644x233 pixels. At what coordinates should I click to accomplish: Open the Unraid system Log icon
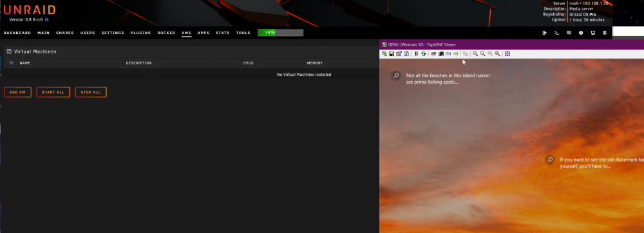click(x=605, y=33)
